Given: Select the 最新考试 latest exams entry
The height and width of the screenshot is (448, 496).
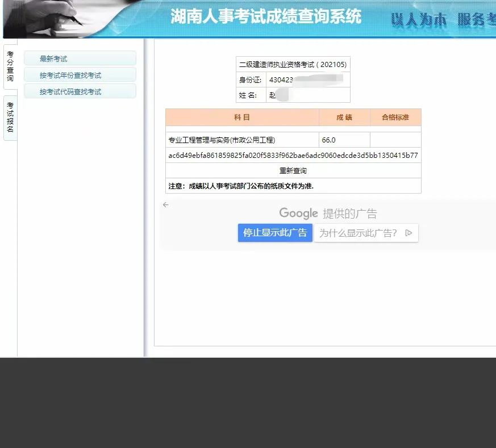Looking at the screenshot, I should point(80,58).
